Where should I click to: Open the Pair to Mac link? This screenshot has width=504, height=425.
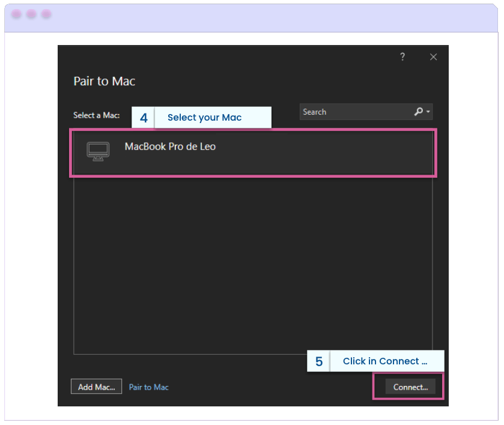[x=148, y=387]
